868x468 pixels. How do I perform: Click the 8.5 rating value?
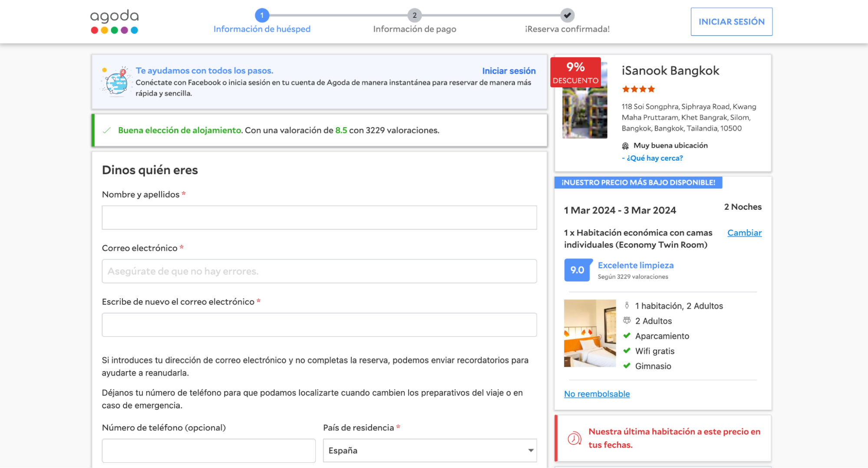[x=341, y=130]
